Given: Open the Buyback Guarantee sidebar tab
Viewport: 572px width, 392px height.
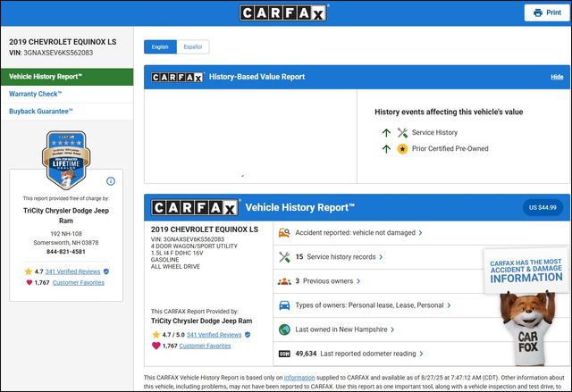Looking at the screenshot, I should (67, 112).
